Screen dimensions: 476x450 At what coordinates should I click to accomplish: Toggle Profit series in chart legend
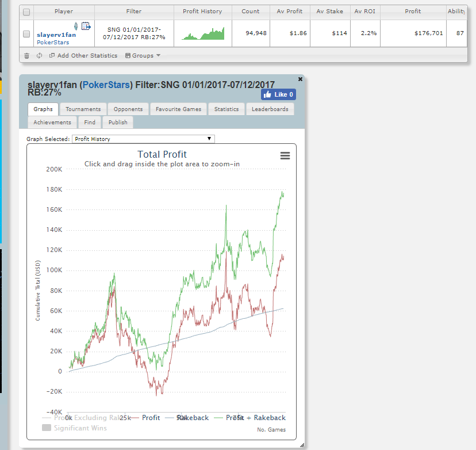[145, 418]
